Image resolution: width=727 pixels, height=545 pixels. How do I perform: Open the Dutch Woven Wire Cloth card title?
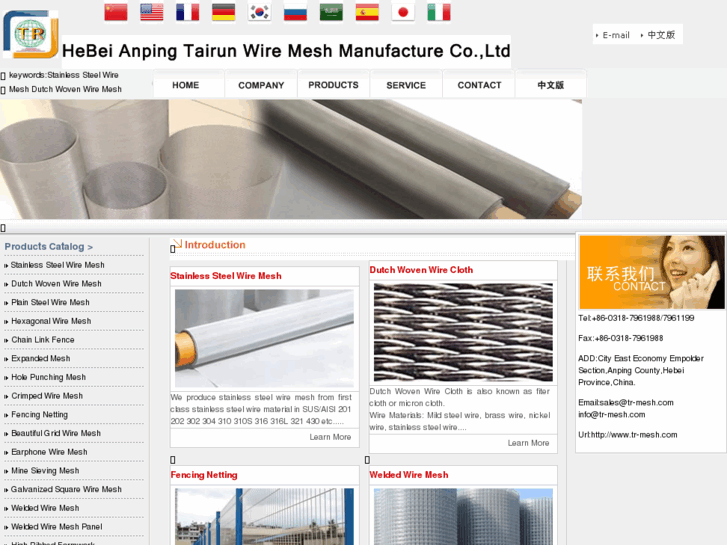(x=421, y=270)
